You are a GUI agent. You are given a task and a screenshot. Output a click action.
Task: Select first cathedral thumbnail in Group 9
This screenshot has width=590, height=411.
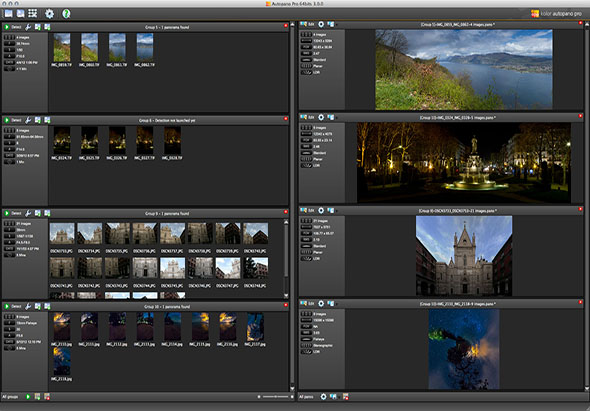tap(62, 233)
